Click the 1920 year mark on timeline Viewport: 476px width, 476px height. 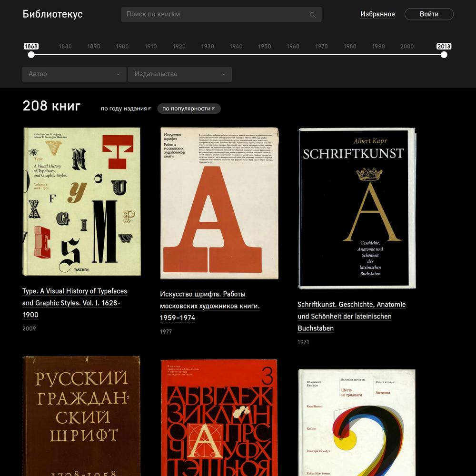(x=179, y=47)
